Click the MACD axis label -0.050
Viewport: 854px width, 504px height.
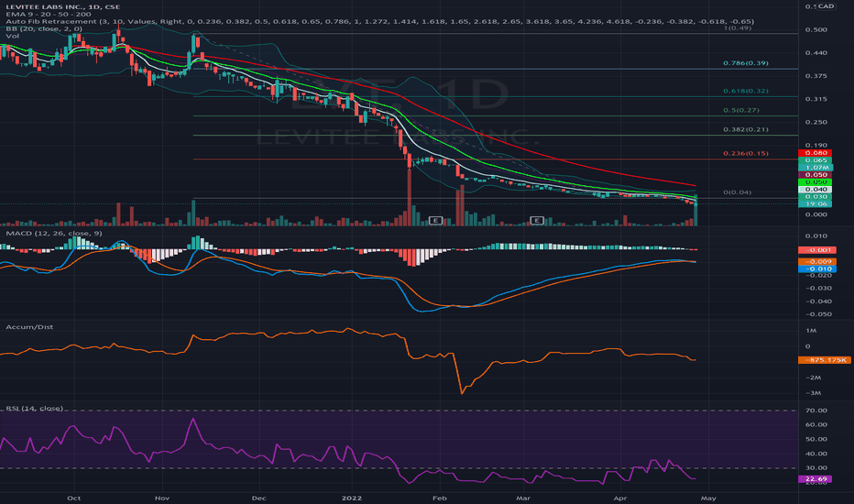coord(818,314)
